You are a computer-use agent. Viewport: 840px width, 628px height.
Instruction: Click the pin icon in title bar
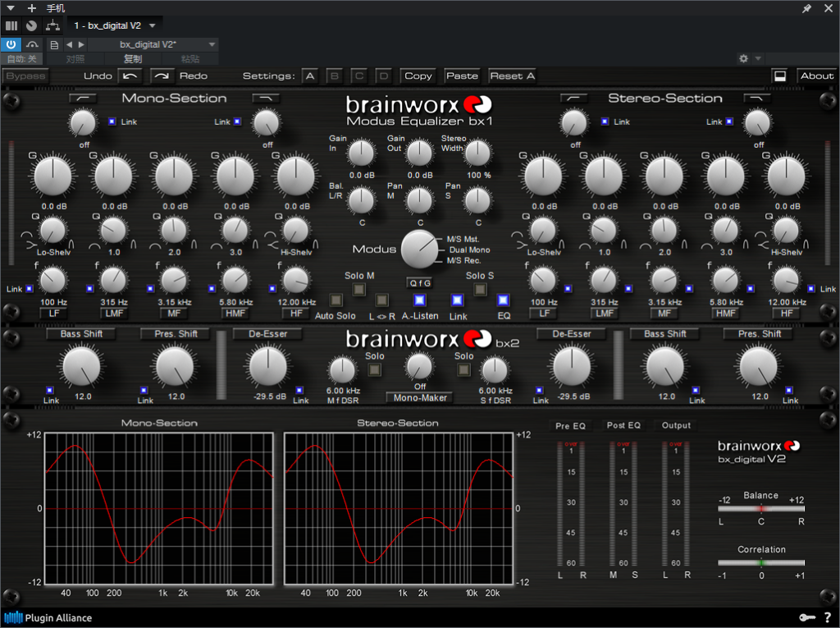[x=806, y=7]
